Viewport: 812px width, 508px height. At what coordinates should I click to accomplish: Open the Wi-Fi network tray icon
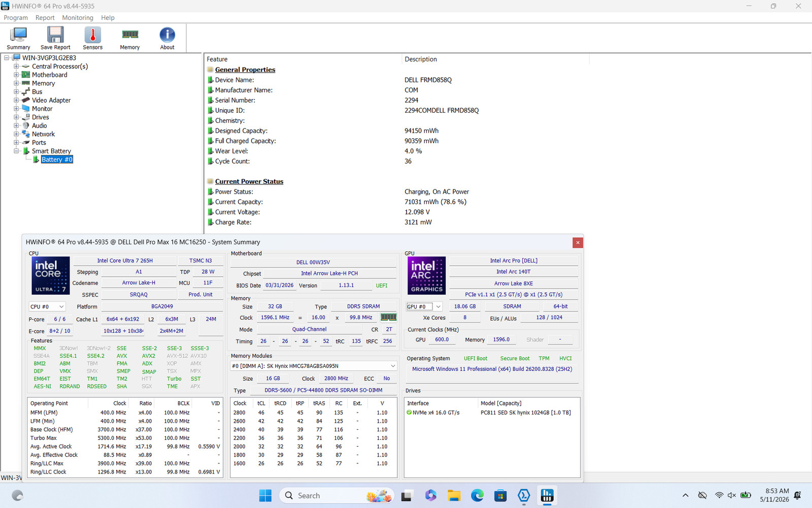coord(719,495)
